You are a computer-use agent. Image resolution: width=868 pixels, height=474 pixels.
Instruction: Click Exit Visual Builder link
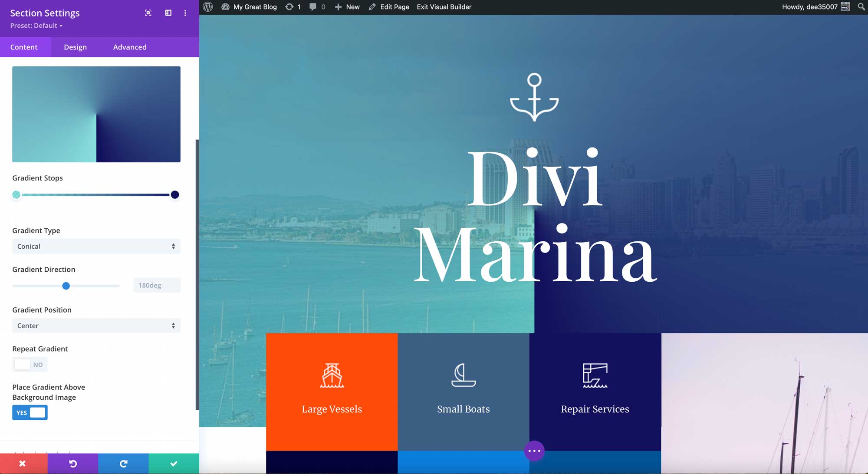444,7
